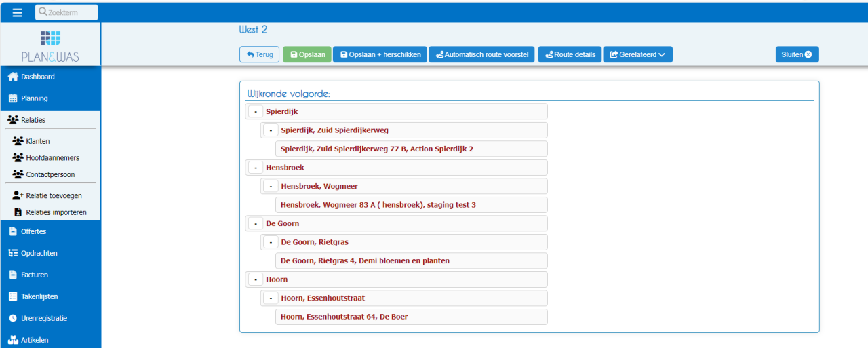Open the Gerelateerd dropdown
This screenshot has height=348, width=868.
[x=637, y=54]
